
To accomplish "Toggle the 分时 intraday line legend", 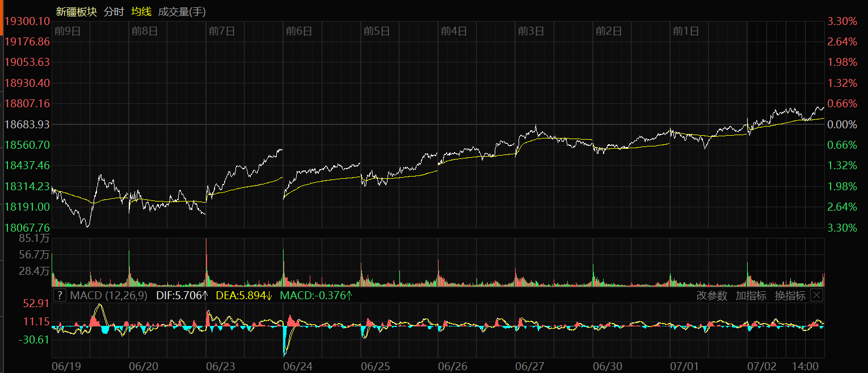I will 113,12.
